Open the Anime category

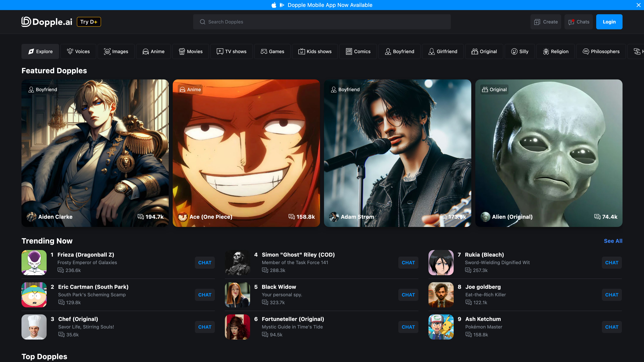click(x=153, y=51)
